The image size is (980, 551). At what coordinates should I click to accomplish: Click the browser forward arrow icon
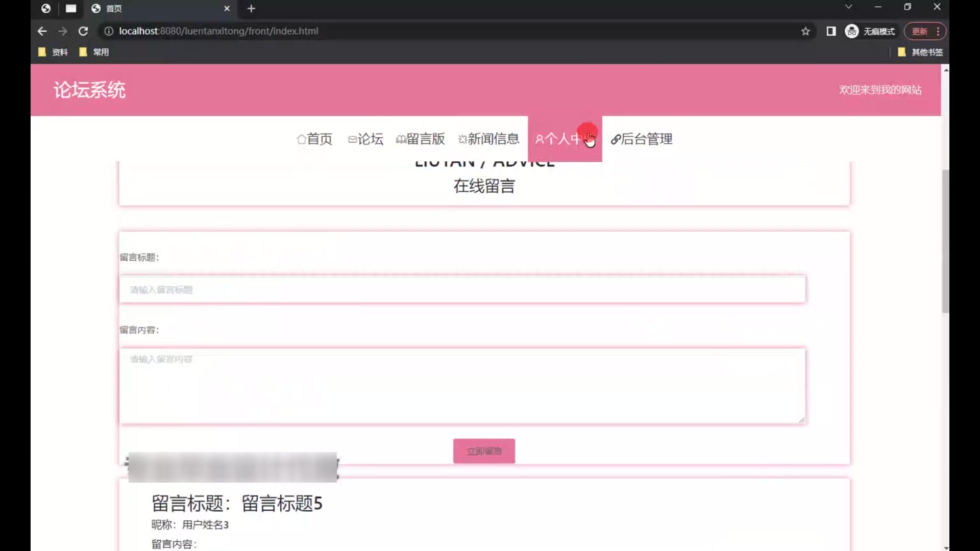coord(62,31)
